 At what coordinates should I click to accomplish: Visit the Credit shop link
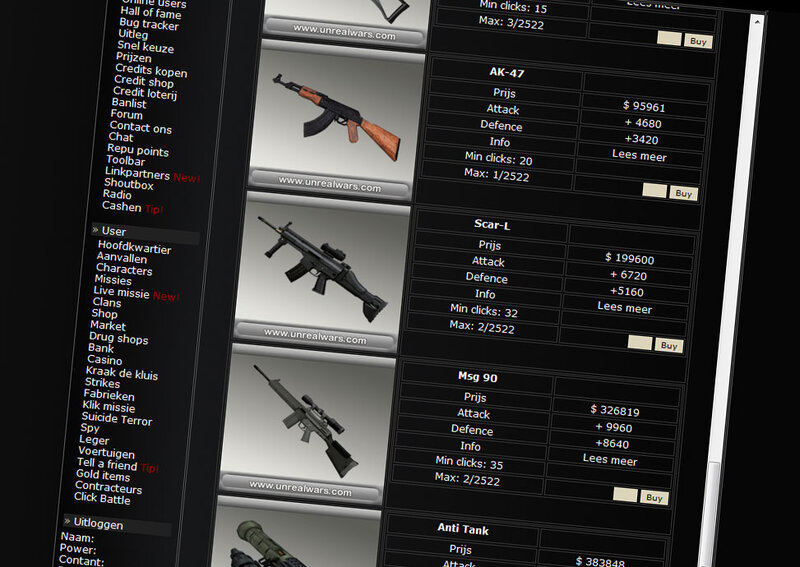pos(143,81)
